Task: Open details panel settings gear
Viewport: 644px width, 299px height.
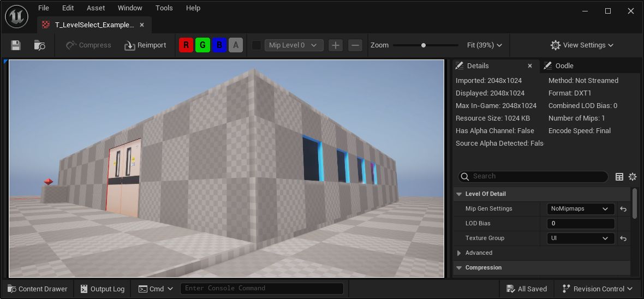Action: (x=633, y=177)
